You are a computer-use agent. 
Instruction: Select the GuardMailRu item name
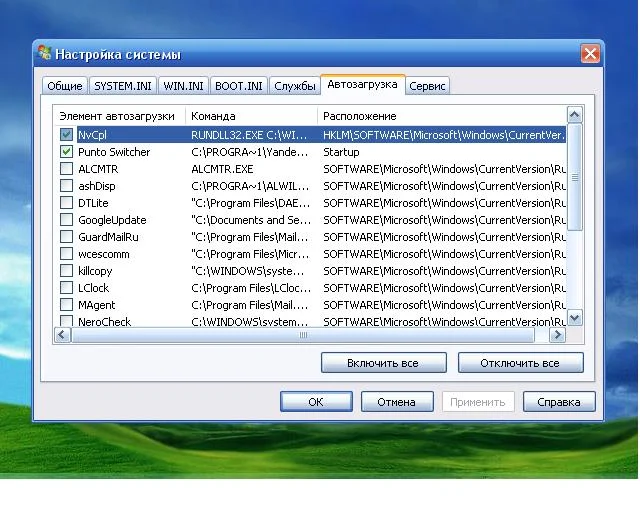tap(109, 237)
